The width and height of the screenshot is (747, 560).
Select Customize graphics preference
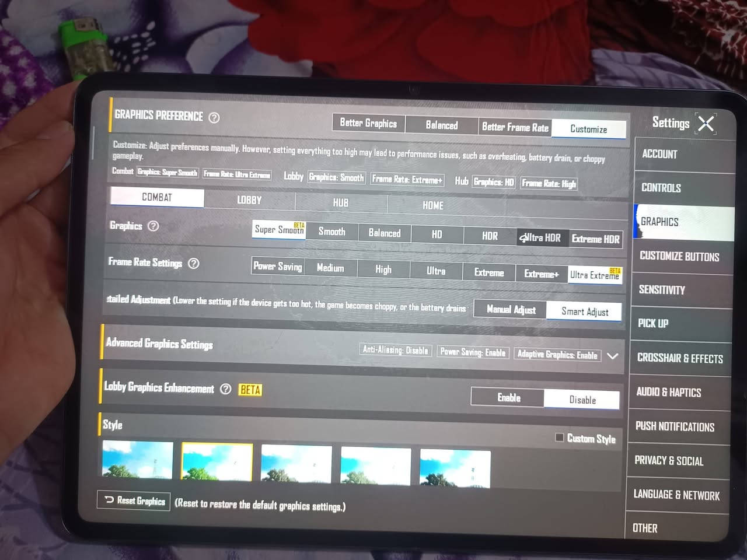(x=588, y=129)
